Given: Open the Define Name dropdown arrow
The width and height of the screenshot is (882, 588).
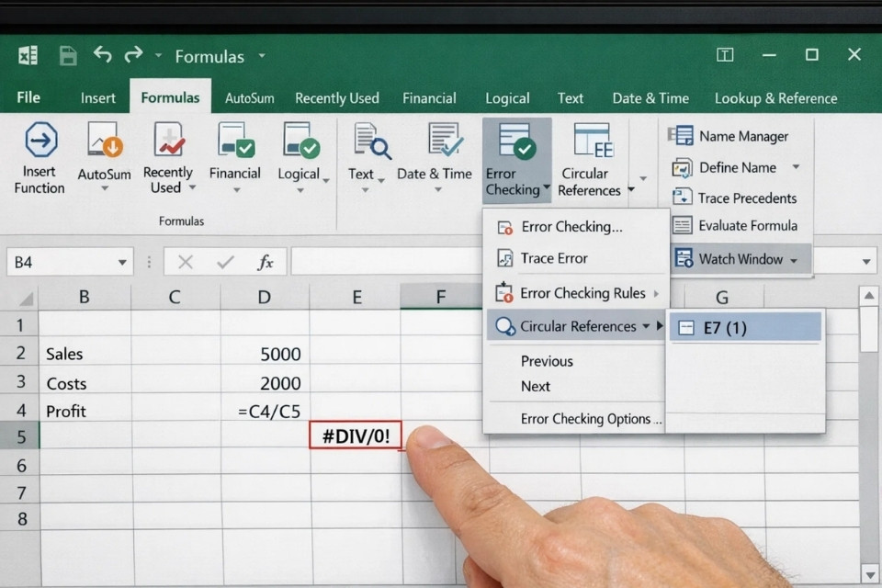Looking at the screenshot, I should [x=796, y=167].
